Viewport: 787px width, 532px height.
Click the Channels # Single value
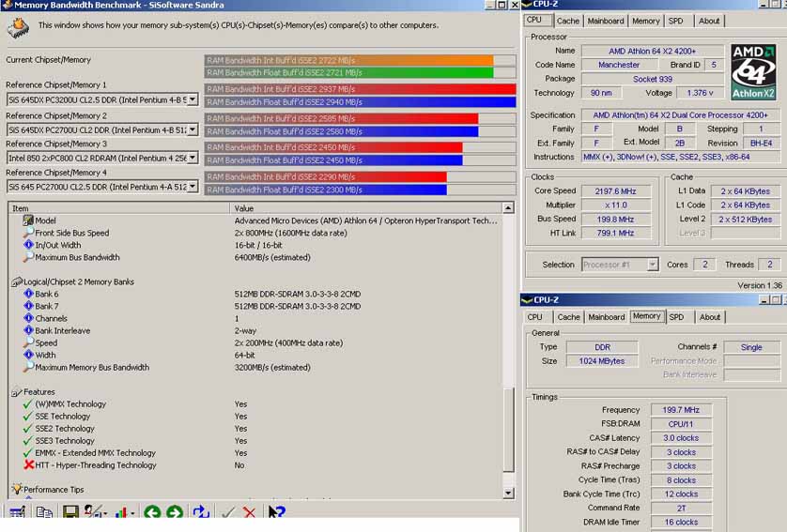[751, 347]
